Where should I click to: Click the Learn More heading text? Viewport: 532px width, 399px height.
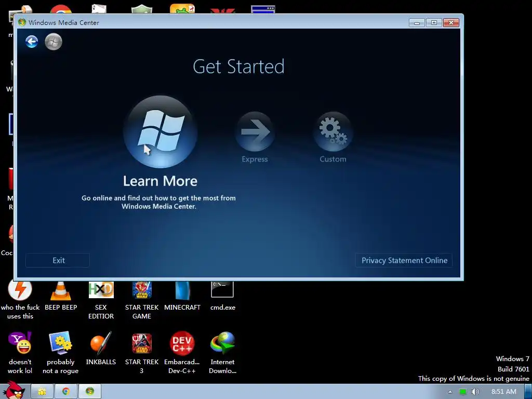[x=160, y=181]
